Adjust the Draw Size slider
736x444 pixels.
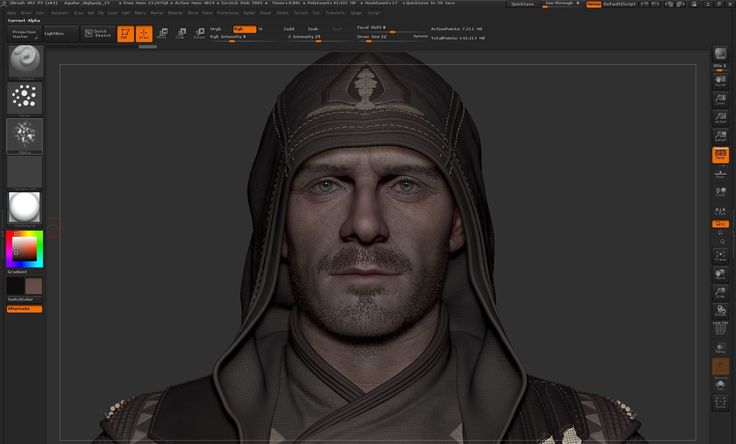point(391,38)
